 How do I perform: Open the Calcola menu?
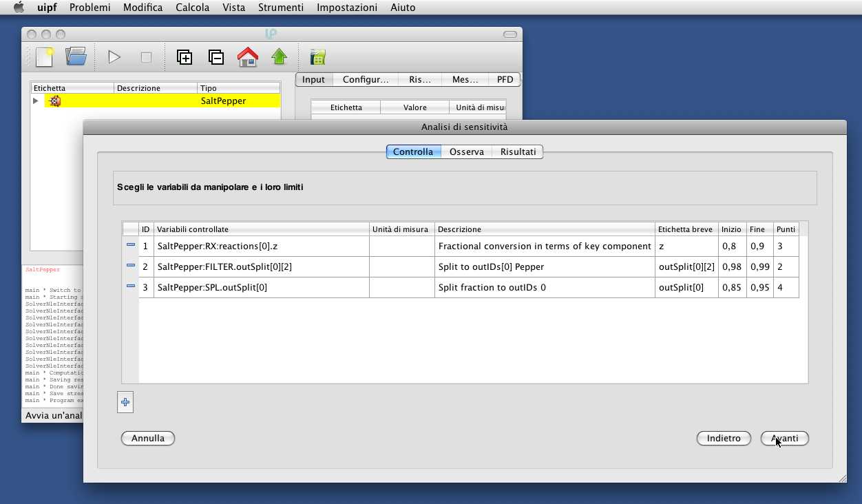pos(192,8)
